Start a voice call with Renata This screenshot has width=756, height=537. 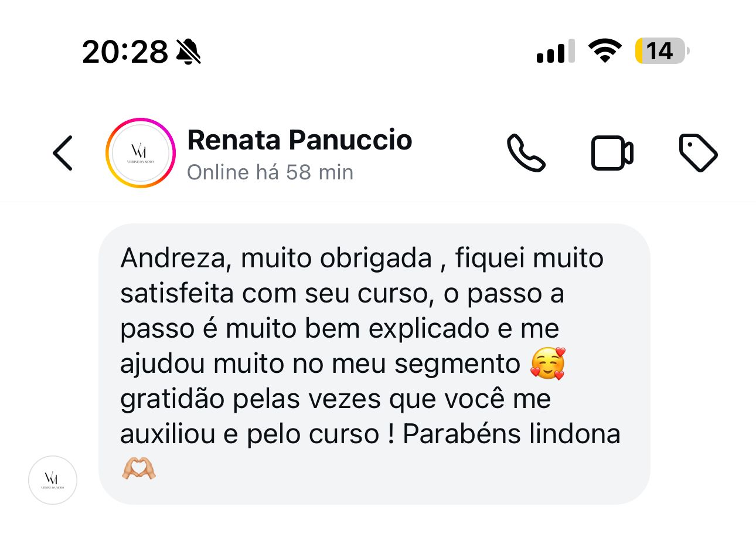pos(526,153)
